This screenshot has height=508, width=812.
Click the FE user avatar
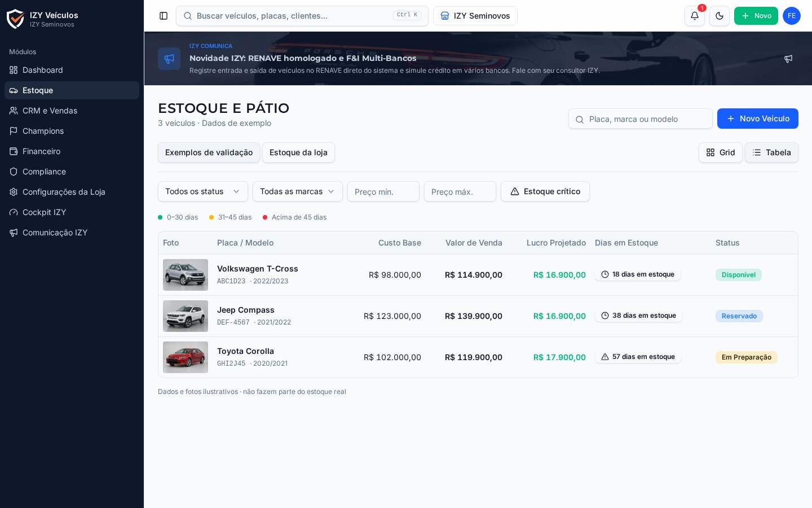792,16
